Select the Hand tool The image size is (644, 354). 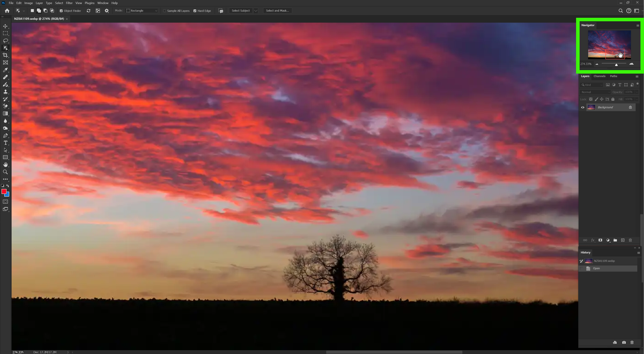[6, 164]
